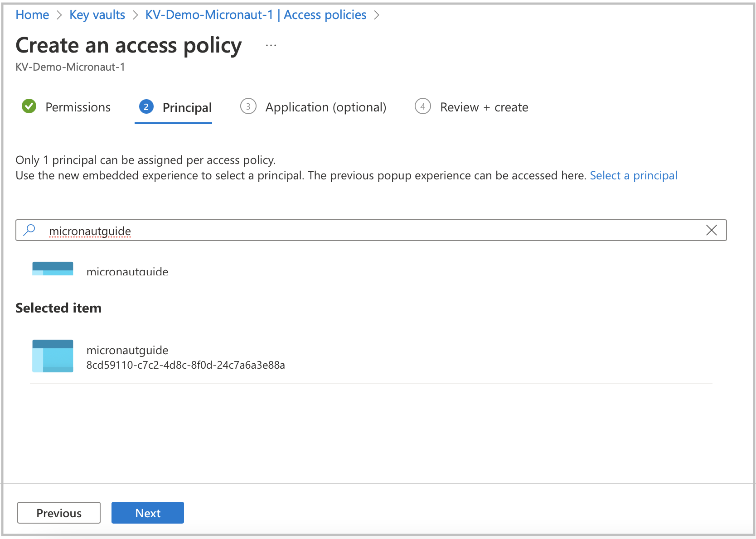Viewport: 756px width, 539px height.
Task: Navigate to Home breadcrumb
Action: point(32,15)
